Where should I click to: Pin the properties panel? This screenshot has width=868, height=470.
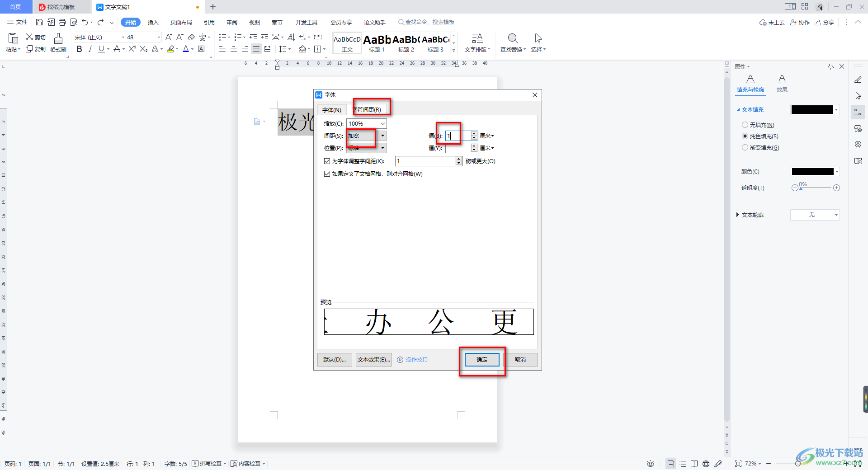[x=830, y=66]
